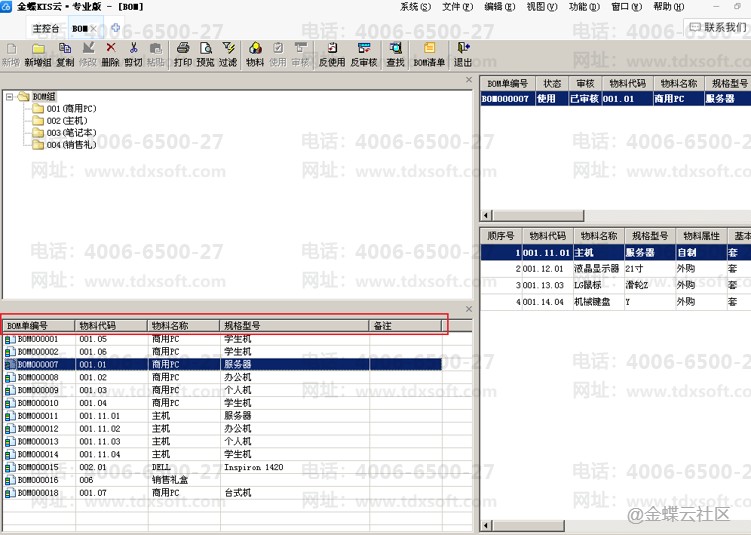Image resolution: width=751 pixels, height=535 pixels.
Task: Open the 功能(O) menu
Action: click(584, 7)
